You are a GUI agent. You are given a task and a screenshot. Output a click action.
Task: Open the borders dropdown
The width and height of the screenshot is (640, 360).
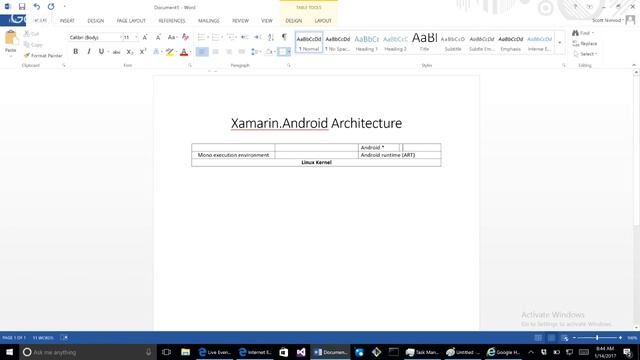click(289, 52)
